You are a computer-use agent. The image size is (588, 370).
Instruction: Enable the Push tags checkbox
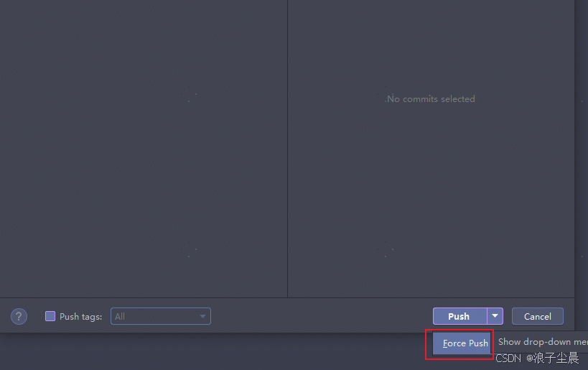(50, 316)
